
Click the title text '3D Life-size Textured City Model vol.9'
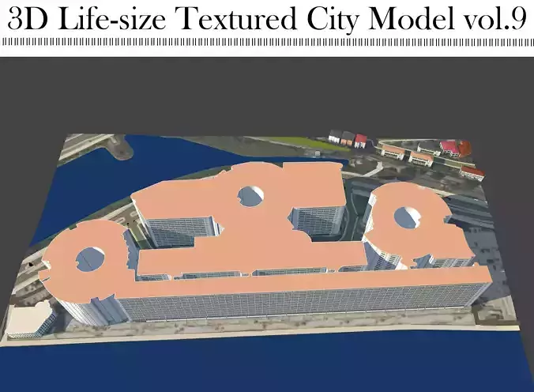(267, 19)
